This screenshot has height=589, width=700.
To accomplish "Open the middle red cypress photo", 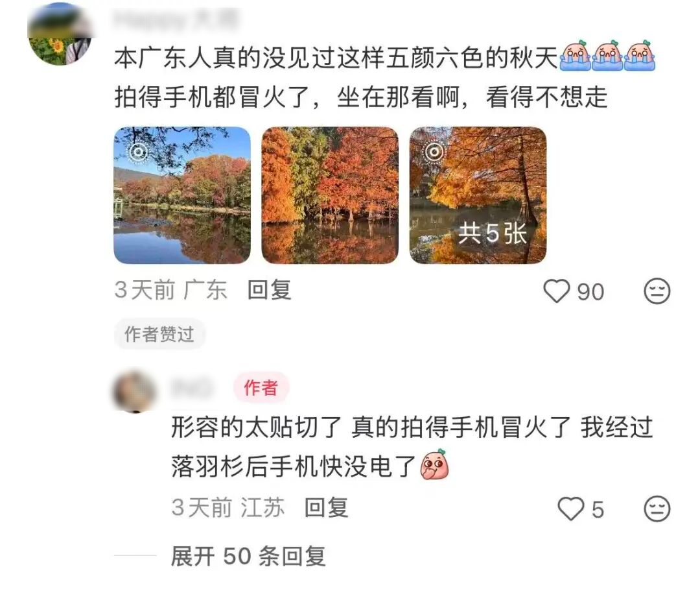I will pyautogui.click(x=329, y=195).
